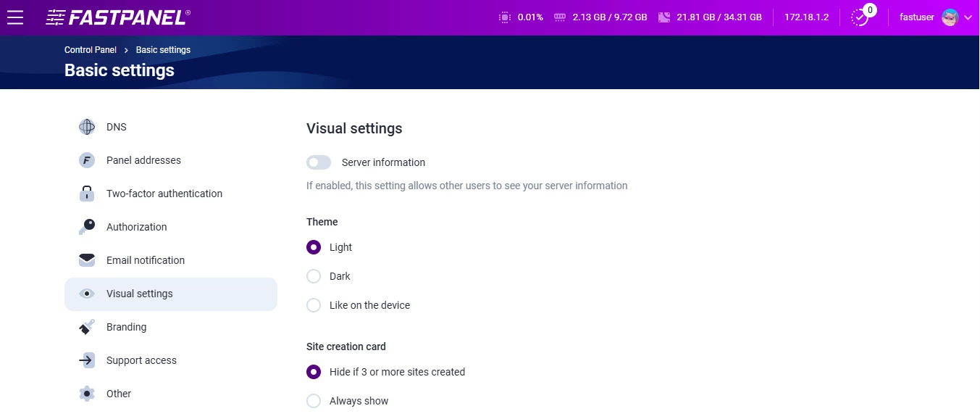
Task: Click the RAM usage memory icon
Action: [559, 17]
